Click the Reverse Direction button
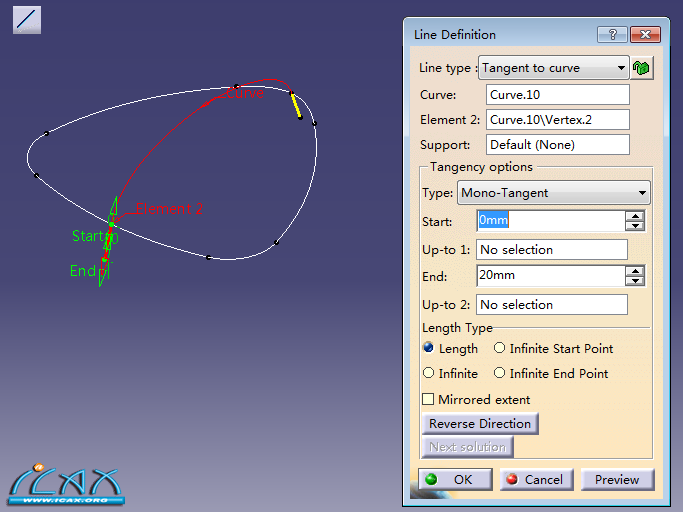The image size is (683, 512). [480, 424]
